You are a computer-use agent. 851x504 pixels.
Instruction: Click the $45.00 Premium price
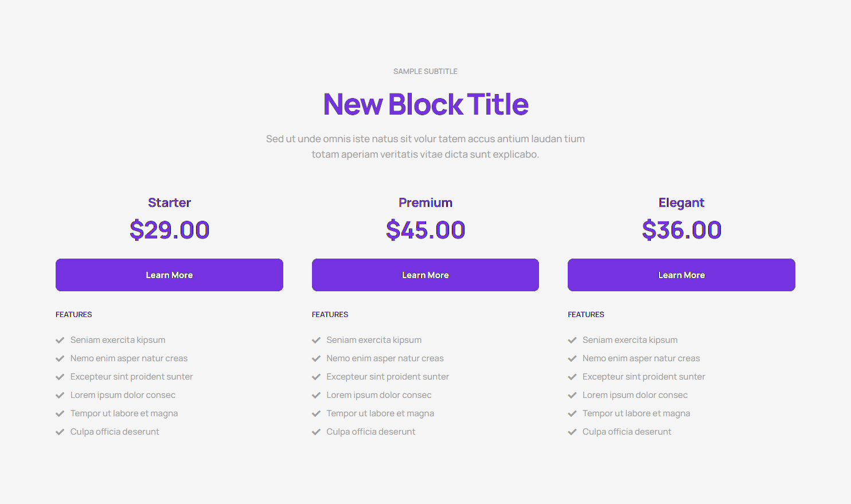[x=425, y=230]
